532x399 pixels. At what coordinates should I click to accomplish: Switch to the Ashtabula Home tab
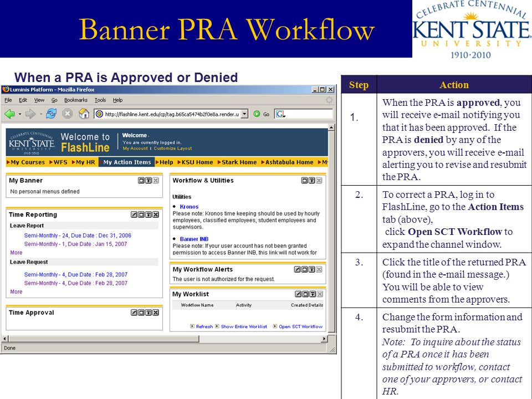[287, 162]
